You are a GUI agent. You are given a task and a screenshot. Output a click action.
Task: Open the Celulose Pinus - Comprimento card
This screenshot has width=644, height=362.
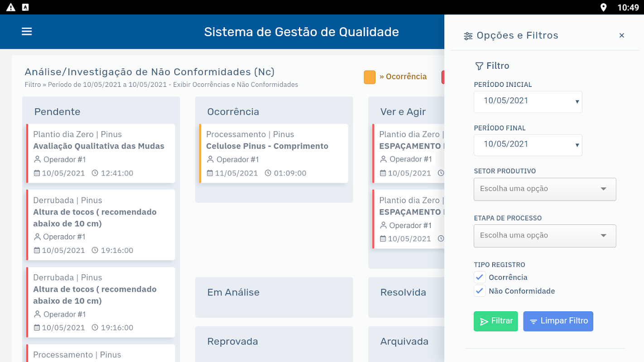274,153
